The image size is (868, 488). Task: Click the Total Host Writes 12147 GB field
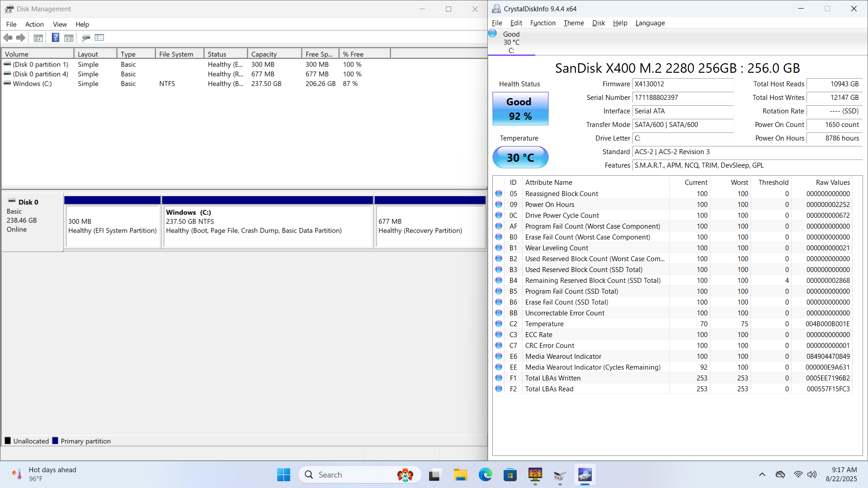pyautogui.click(x=834, y=98)
